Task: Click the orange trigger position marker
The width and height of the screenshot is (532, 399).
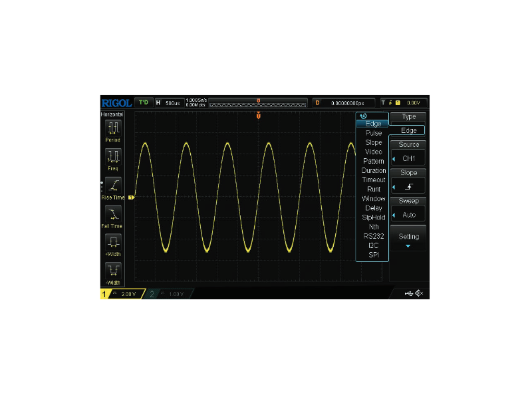Action: pyautogui.click(x=258, y=116)
